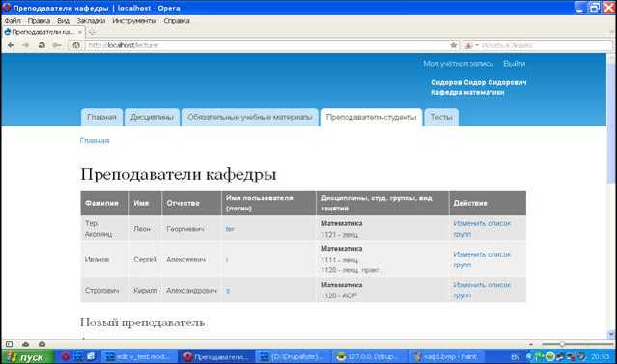This screenshot has height=364, width=617.
Task: Open the Инструменты menu
Action: point(134,21)
